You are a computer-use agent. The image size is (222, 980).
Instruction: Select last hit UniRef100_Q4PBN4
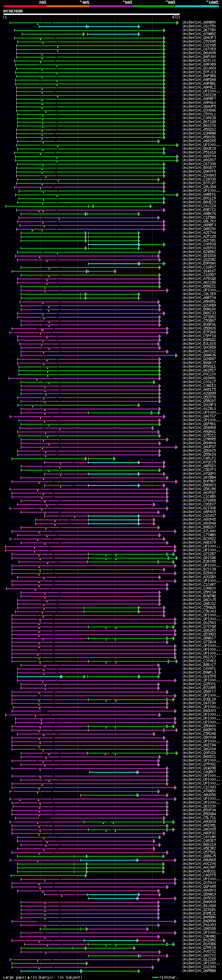(x=199, y=971)
